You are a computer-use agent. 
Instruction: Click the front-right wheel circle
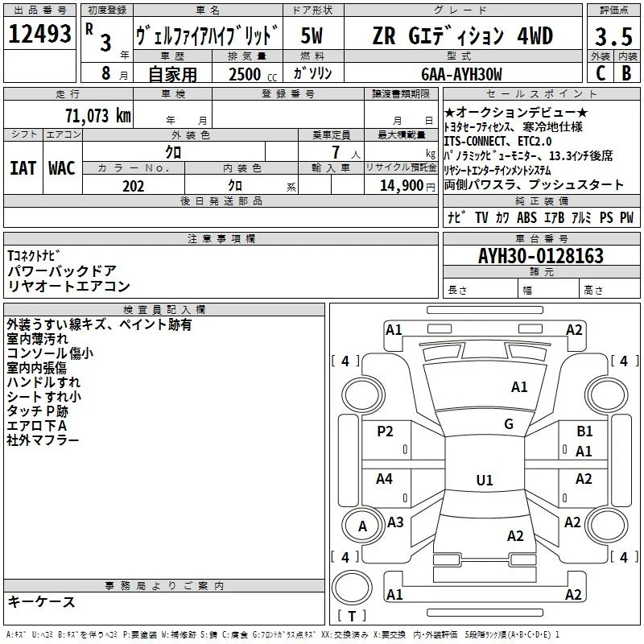(607, 394)
